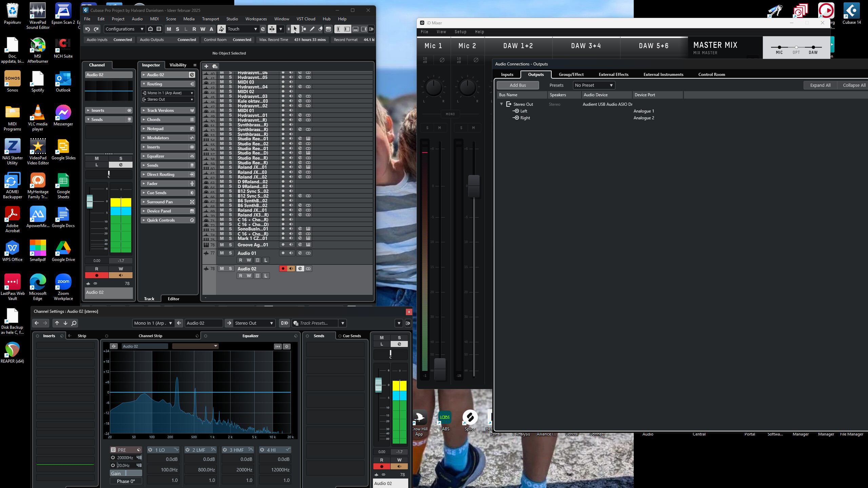The height and width of the screenshot is (488, 868).
Task: Toggle the MONO button in iD Mixer
Action: click(x=450, y=114)
